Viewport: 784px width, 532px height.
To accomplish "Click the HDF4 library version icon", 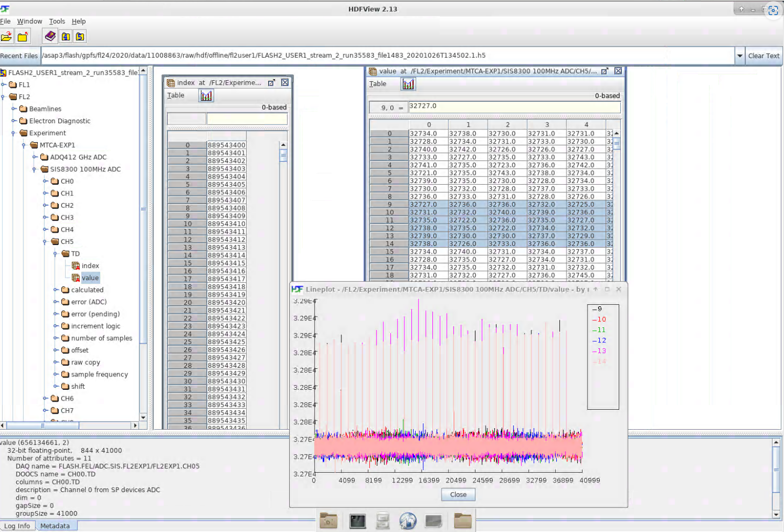I will tap(66, 37).
